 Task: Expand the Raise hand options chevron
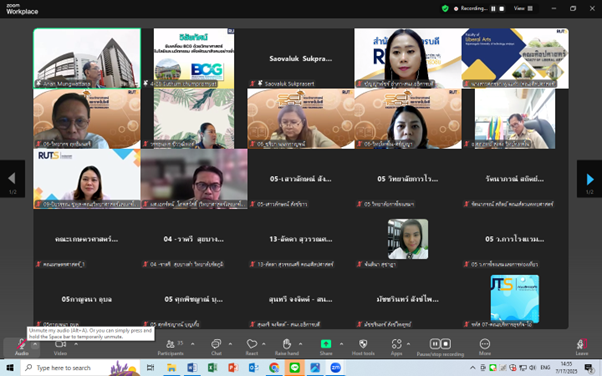(301, 344)
